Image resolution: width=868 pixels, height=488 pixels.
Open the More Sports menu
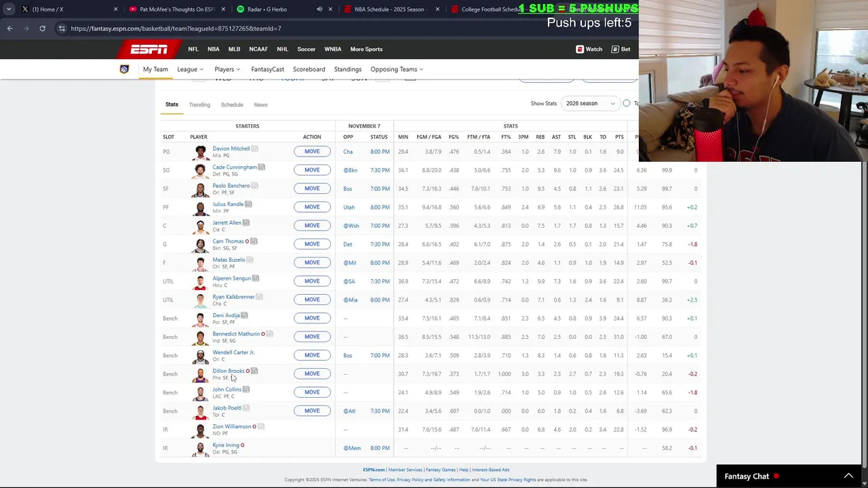point(366,49)
